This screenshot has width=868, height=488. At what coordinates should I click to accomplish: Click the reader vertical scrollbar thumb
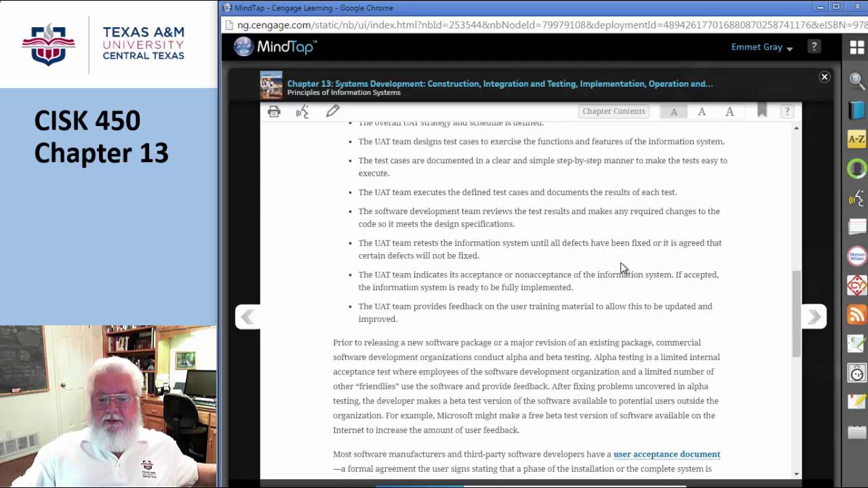click(x=796, y=313)
